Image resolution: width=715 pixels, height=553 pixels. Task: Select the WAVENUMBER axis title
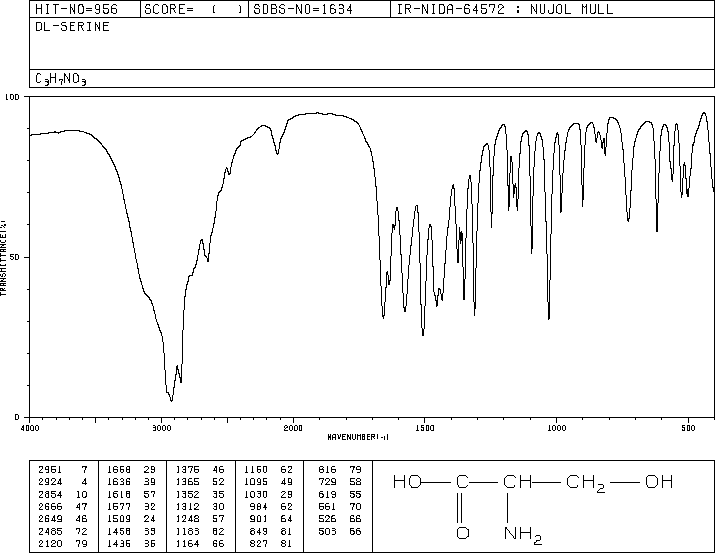(358, 437)
